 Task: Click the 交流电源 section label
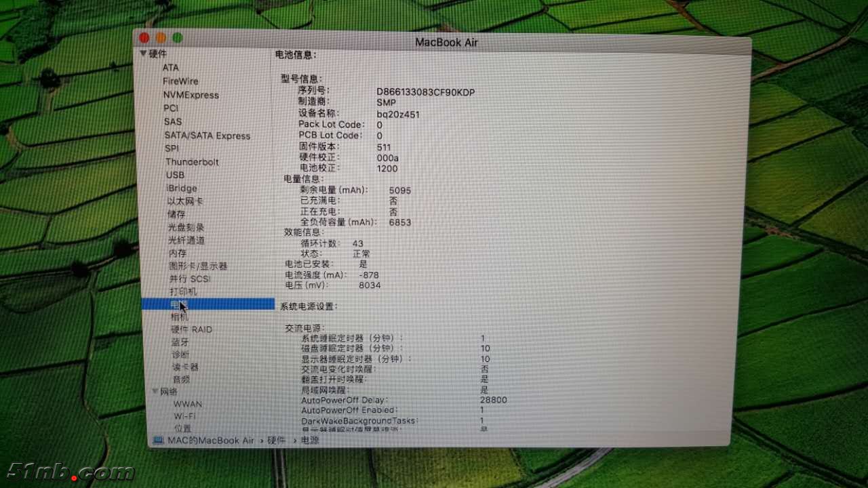[x=304, y=329]
